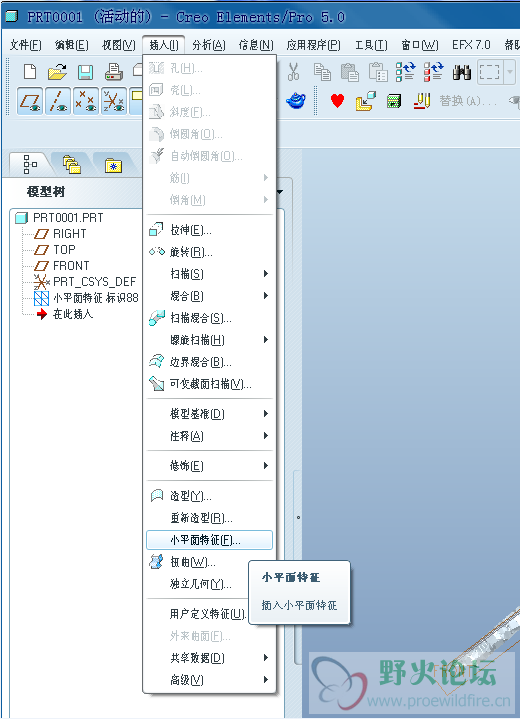This screenshot has width=520, height=719.
Task: Click the yellow L-shaped arrow icon
Action: click(365, 100)
